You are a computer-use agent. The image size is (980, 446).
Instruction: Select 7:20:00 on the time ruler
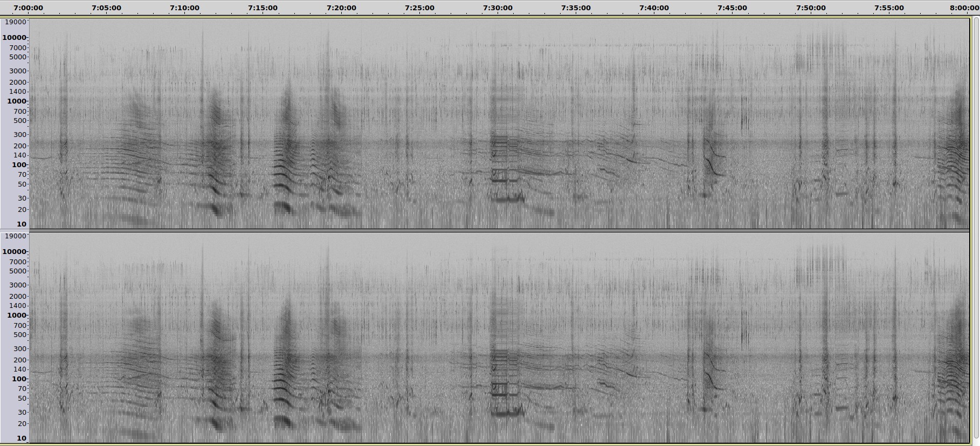341,8
